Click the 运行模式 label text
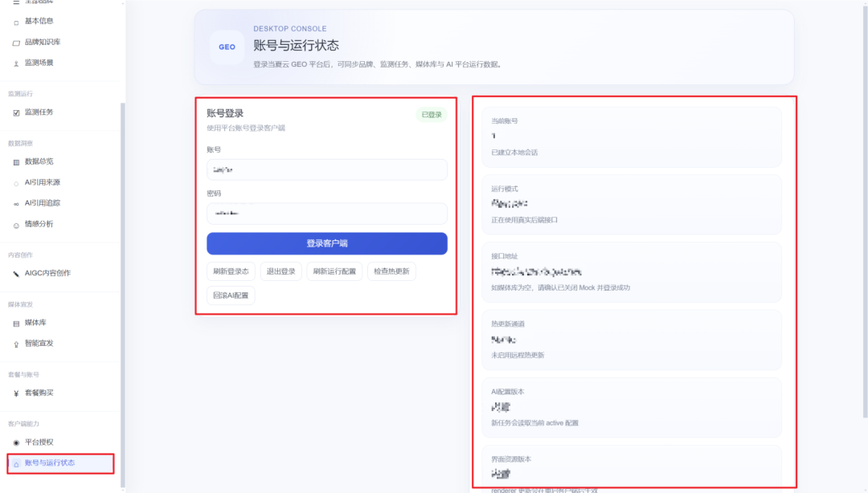 pos(504,189)
